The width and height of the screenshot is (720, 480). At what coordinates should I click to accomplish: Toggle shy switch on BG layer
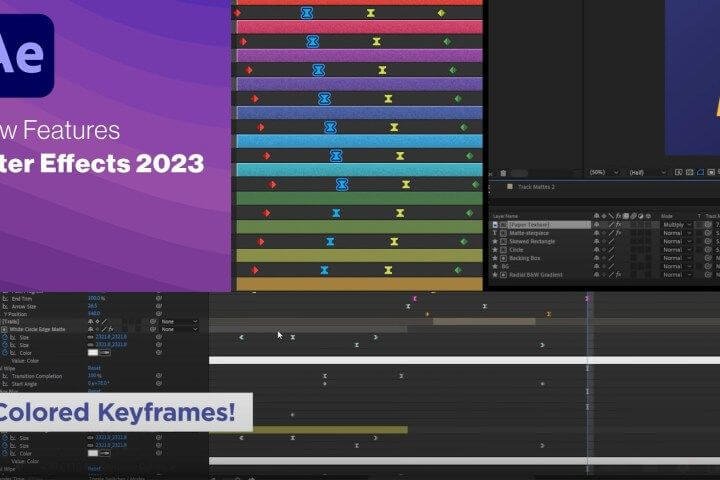tap(596, 266)
